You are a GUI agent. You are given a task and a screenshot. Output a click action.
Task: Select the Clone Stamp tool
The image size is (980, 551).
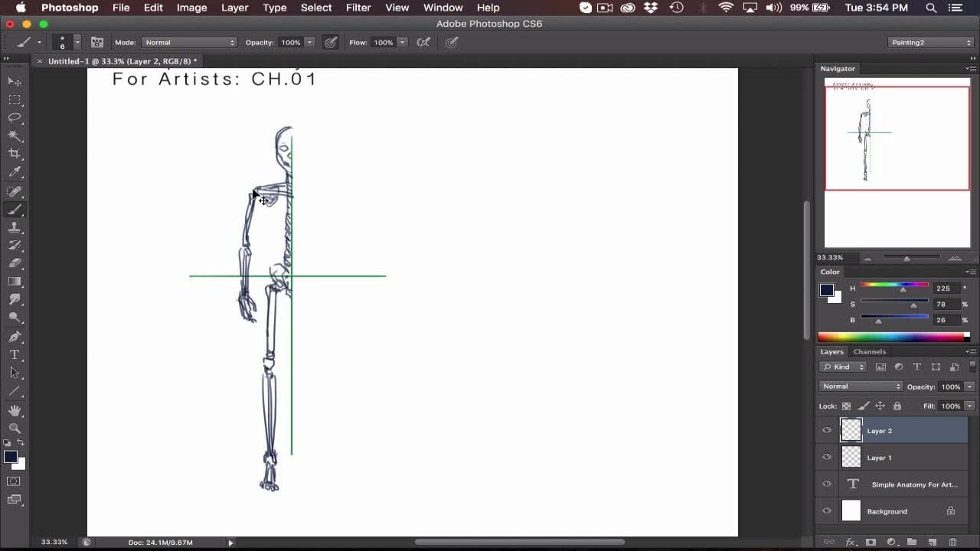pyautogui.click(x=15, y=227)
